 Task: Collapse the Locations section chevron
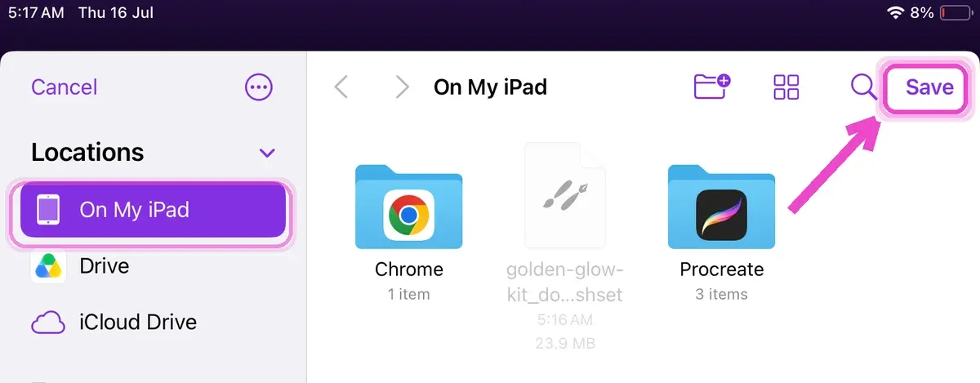click(x=267, y=153)
